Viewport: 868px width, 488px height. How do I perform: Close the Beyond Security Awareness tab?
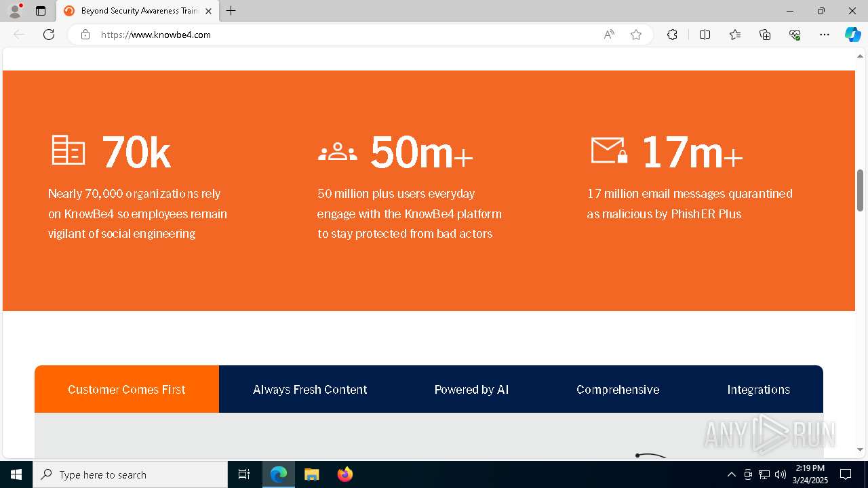click(x=208, y=11)
